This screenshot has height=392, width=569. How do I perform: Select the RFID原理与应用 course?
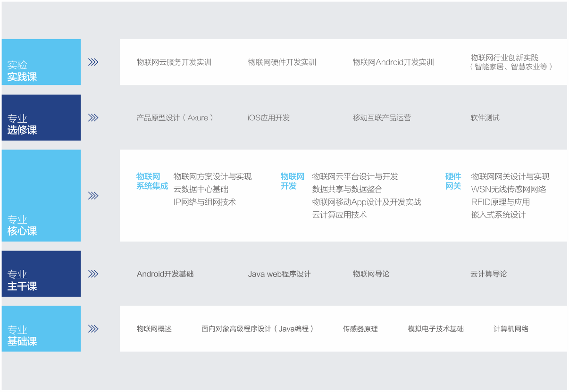(x=500, y=202)
